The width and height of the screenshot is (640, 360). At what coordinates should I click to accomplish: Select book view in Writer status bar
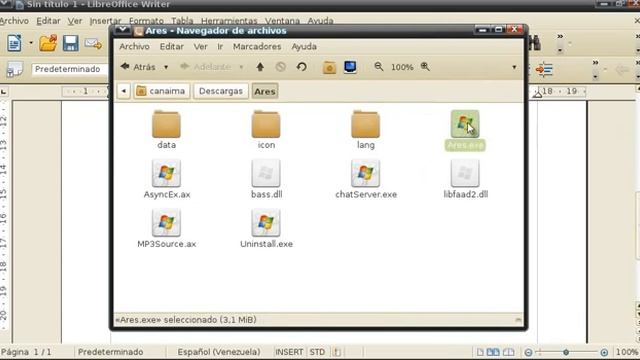pyautogui.click(x=508, y=352)
